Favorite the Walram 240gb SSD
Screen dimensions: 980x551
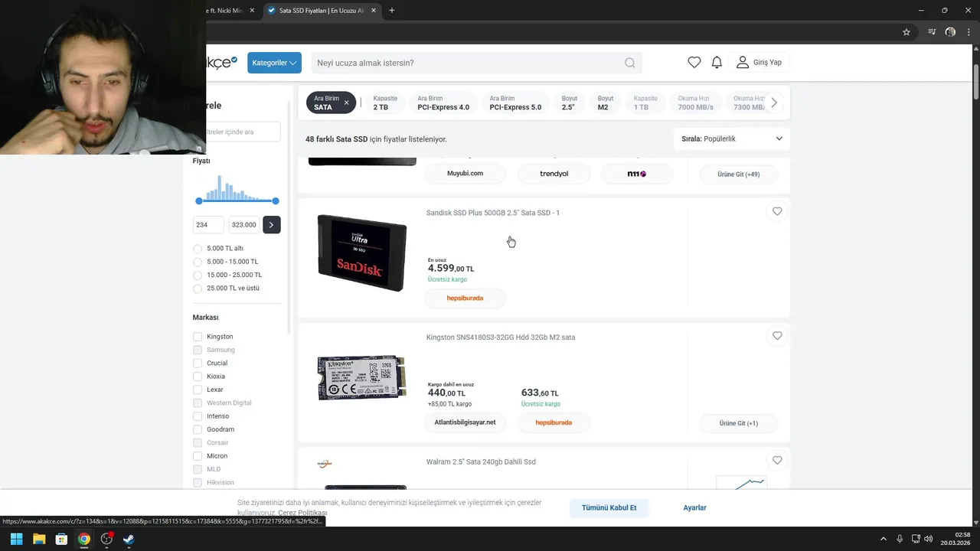(777, 461)
